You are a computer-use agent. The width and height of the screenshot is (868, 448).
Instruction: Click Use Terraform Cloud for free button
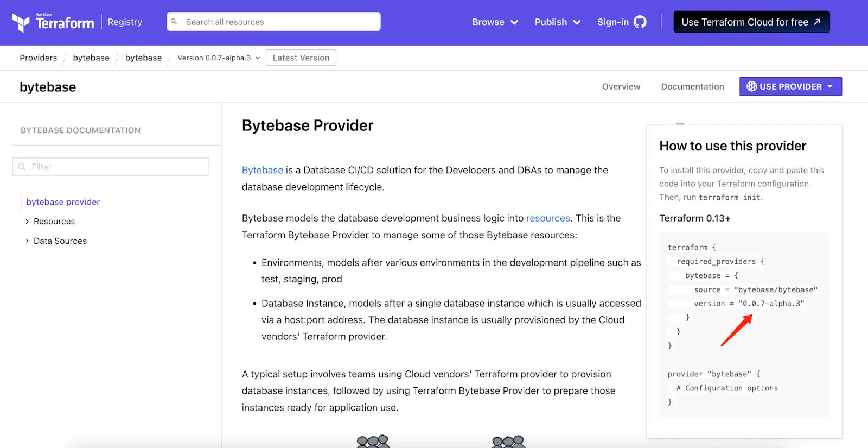coord(751,22)
